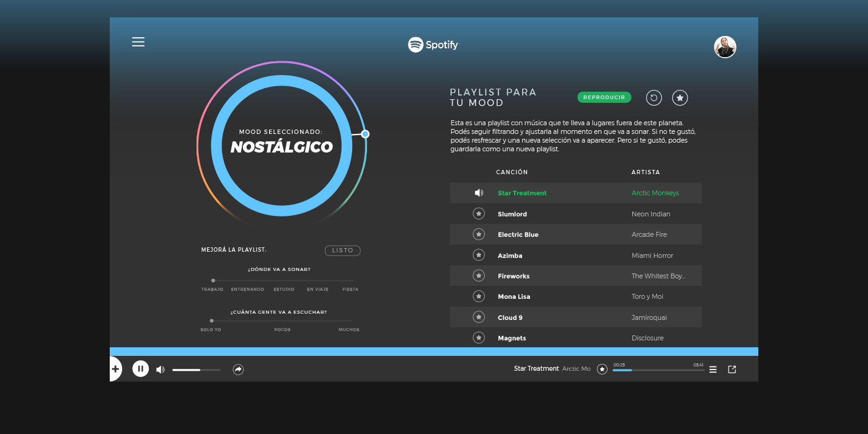Set listeners slider to POCOS
The image size is (868, 434).
pos(282,329)
